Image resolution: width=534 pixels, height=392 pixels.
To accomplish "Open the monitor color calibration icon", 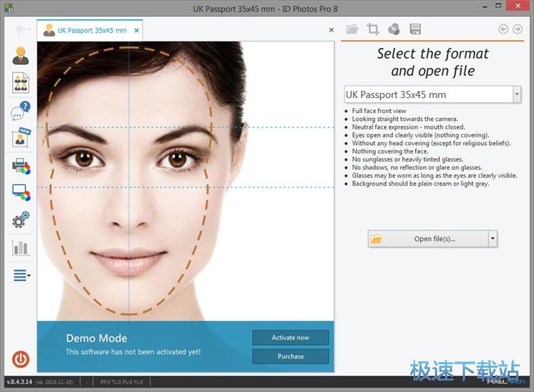I will (x=21, y=193).
